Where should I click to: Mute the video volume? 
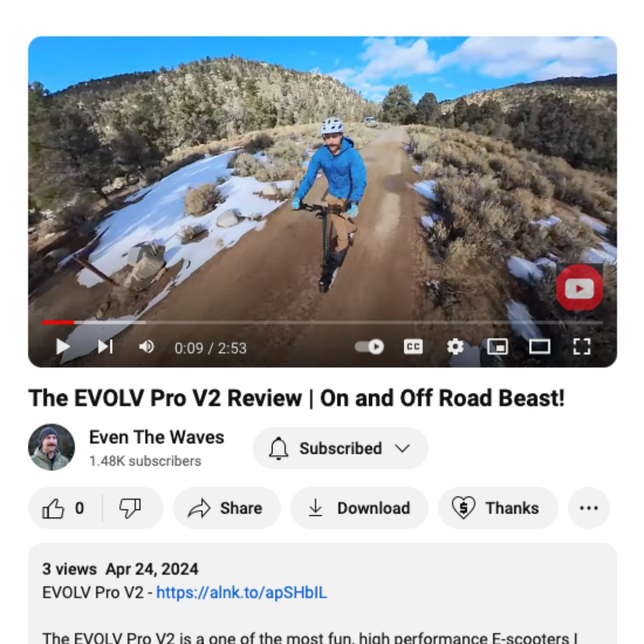(x=146, y=347)
